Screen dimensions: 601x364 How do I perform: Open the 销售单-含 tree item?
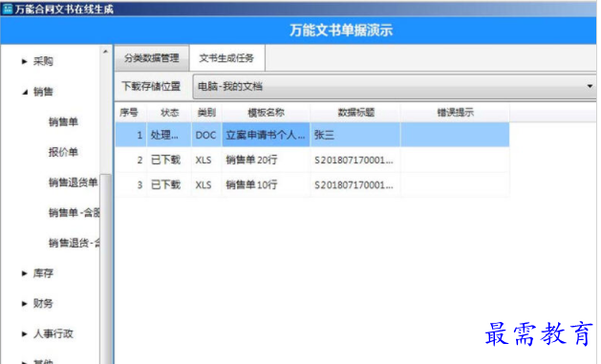[74, 213]
